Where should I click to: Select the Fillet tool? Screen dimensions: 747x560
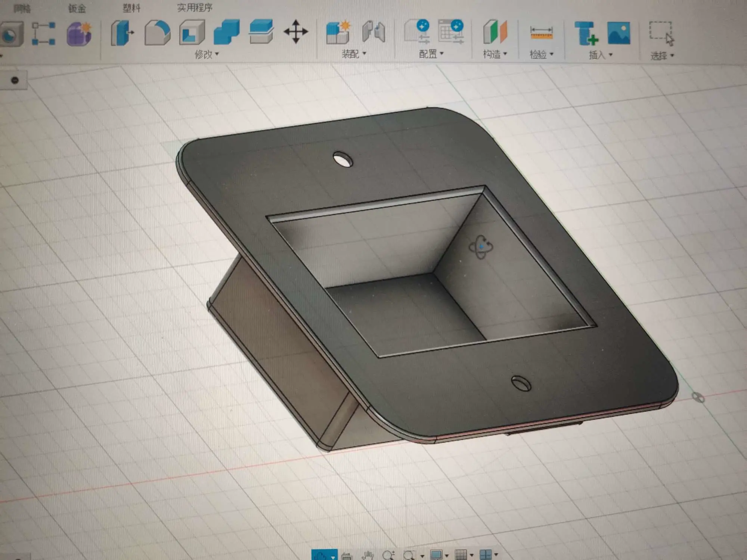157,33
